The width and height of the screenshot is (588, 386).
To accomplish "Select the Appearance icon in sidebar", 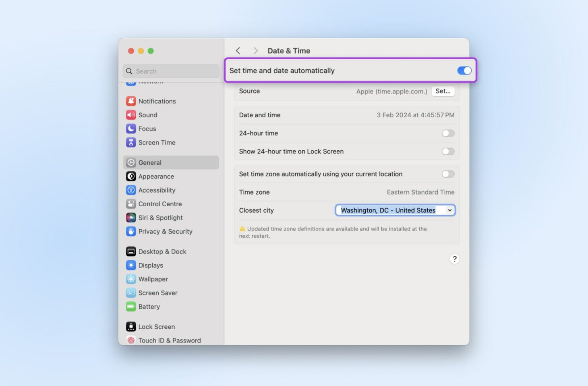I will (131, 176).
